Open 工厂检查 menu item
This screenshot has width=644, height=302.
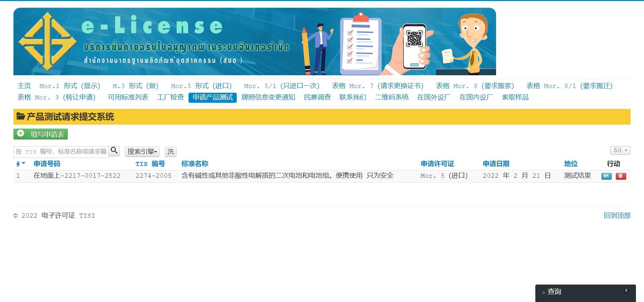click(170, 97)
